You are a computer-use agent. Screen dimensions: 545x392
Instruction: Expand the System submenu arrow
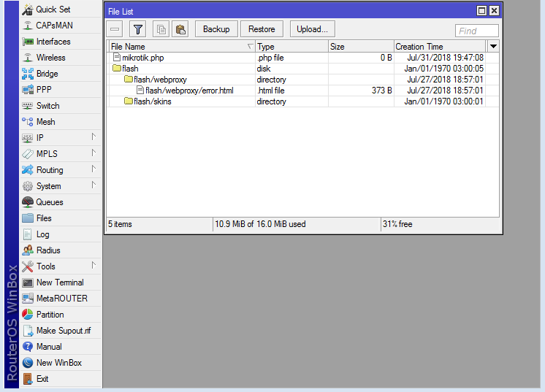click(94, 185)
